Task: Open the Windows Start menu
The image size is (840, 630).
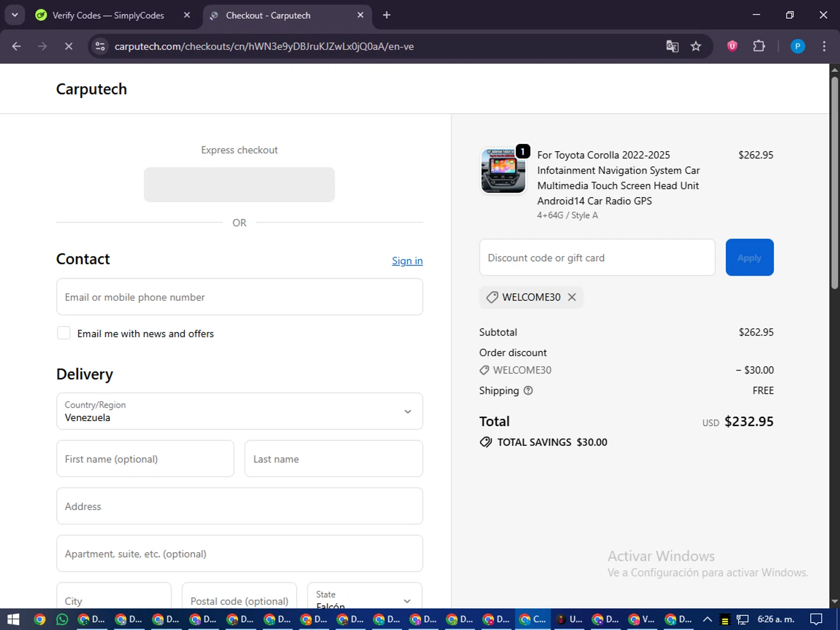Action: click(13, 619)
